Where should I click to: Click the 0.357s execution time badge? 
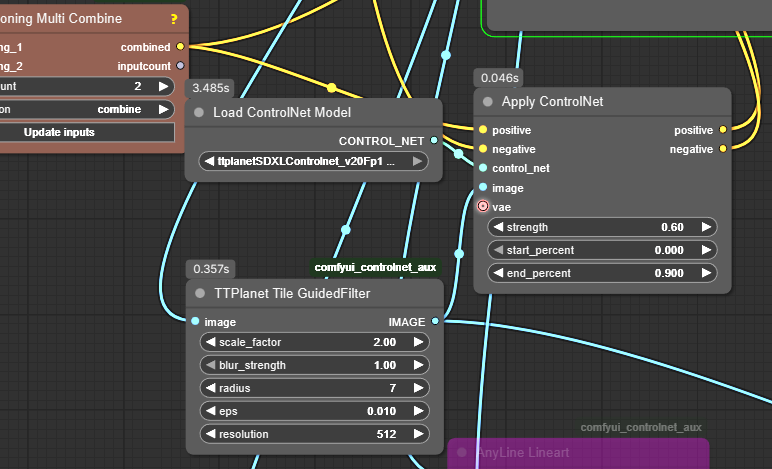point(211,269)
